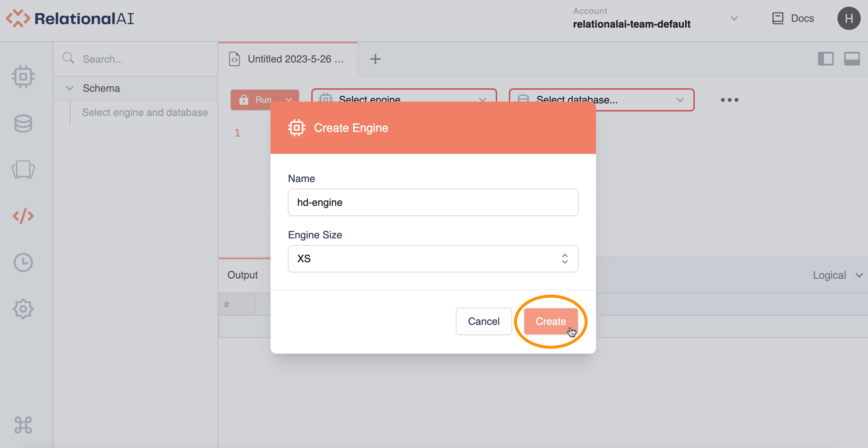Collapse the Schema tree section

pos(70,89)
